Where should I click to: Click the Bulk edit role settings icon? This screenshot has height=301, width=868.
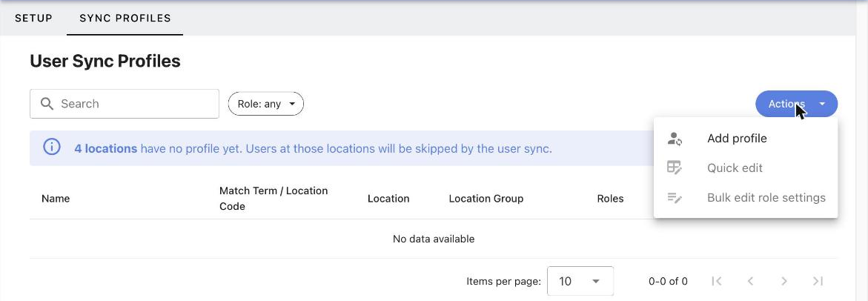[675, 197]
